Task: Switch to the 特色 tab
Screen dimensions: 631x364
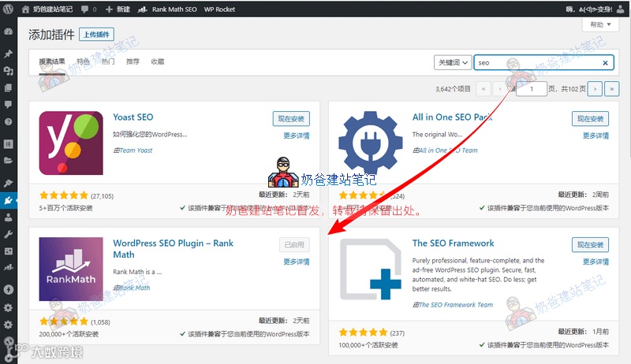Action: [83, 61]
